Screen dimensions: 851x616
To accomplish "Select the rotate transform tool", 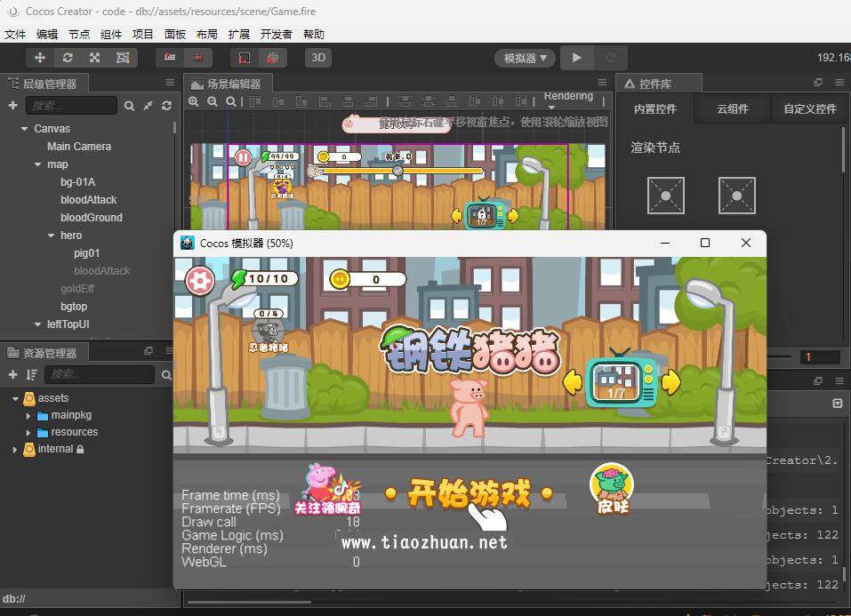I will coord(68,58).
